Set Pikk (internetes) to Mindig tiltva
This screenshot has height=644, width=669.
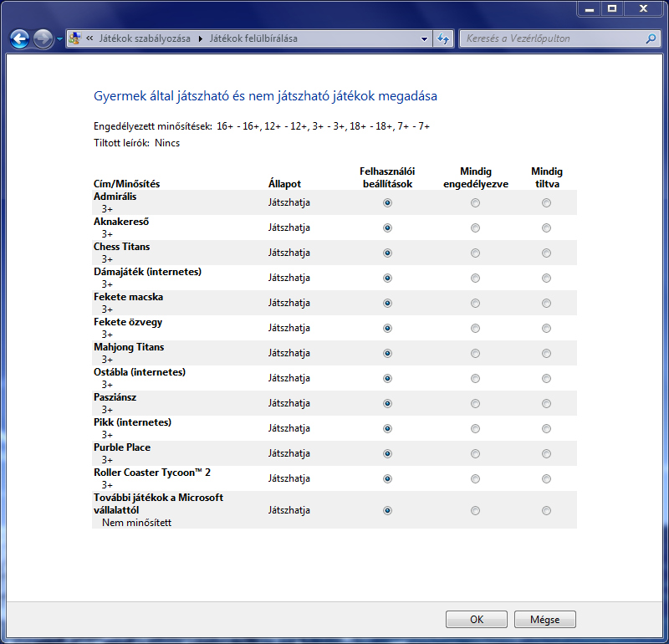[x=546, y=428]
